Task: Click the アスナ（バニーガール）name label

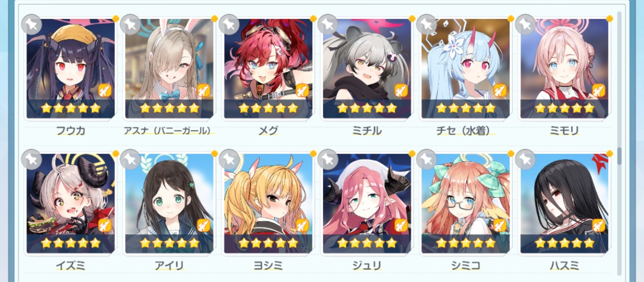Action: [169, 130]
